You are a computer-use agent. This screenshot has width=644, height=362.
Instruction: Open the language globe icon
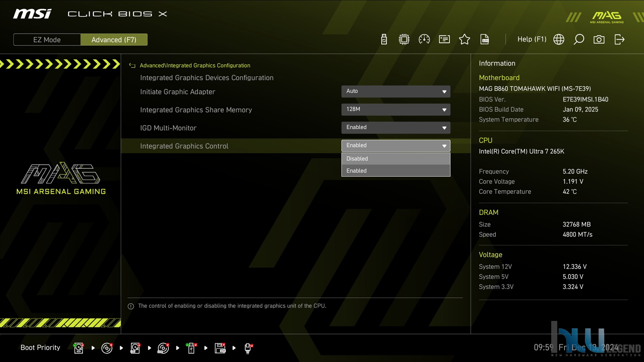tap(559, 39)
